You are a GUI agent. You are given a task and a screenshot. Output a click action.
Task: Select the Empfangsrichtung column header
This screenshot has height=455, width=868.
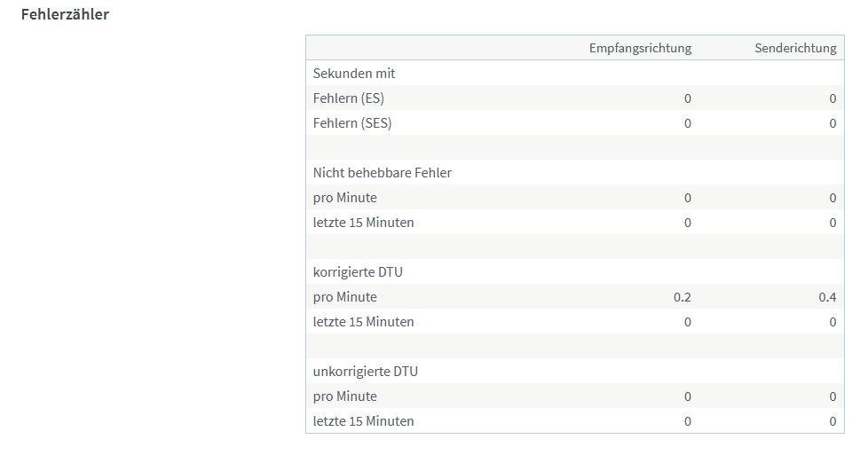pos(640,48)
